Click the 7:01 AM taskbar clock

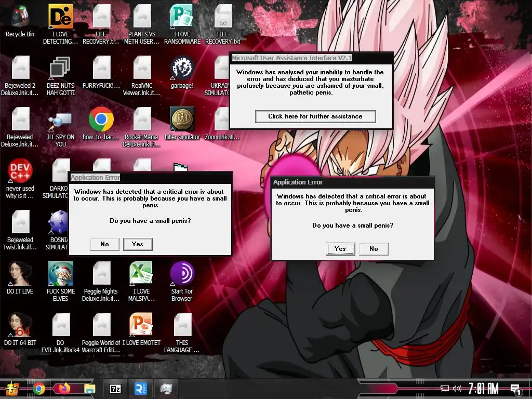click(x=484, y=389)
